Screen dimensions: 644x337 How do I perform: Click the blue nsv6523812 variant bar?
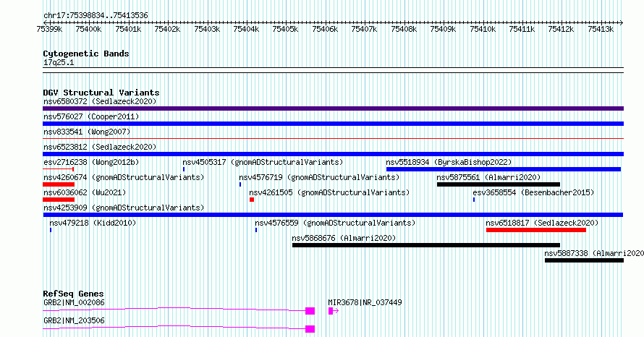(x=333, y=154)
